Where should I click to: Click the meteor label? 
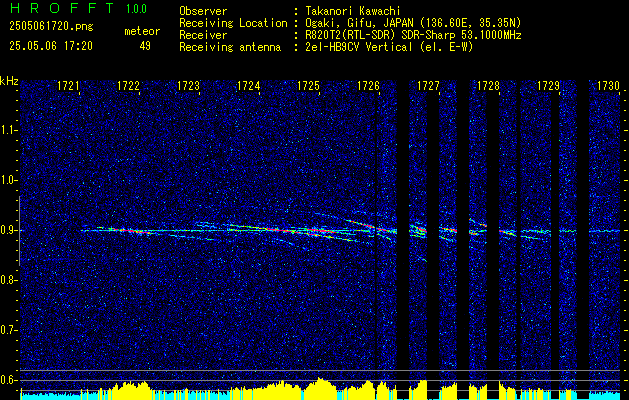pos(142,31)
